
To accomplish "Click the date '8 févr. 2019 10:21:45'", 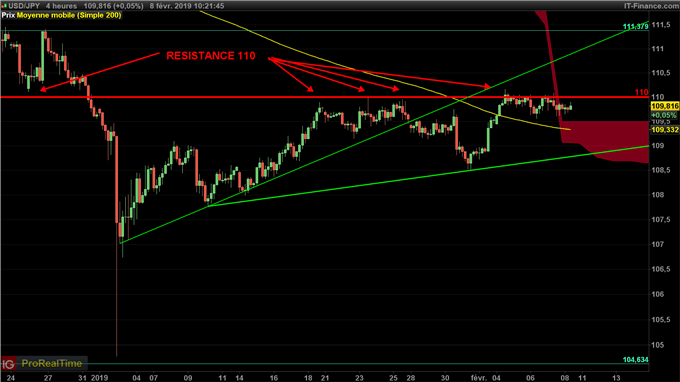I will point(187,6).
